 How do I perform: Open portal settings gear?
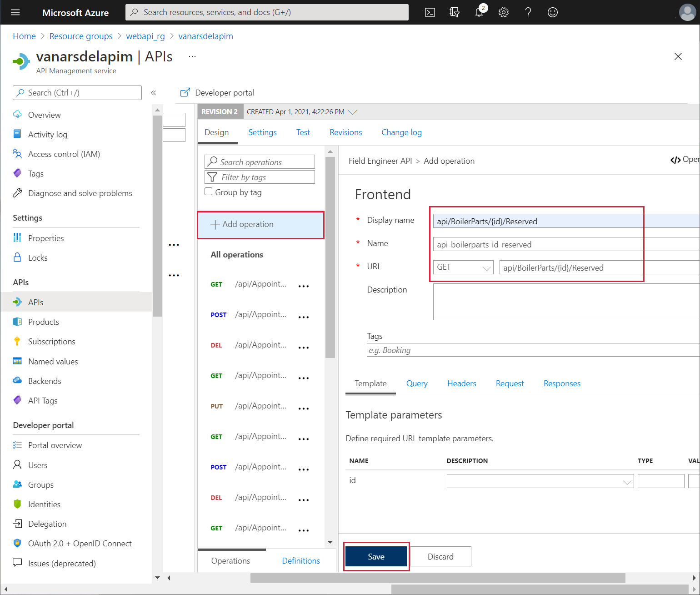point(504,12)
